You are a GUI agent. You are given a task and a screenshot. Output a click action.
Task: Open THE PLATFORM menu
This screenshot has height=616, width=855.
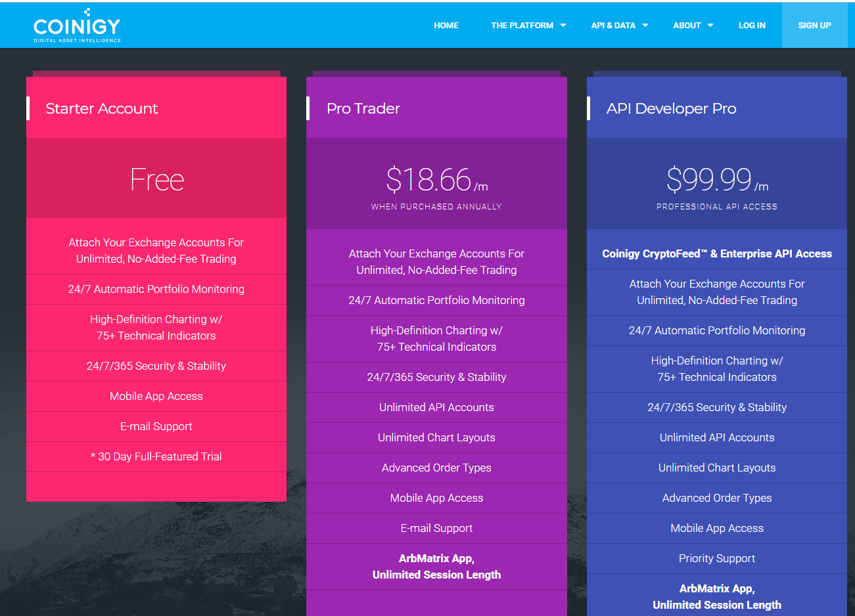coord(522,26)
